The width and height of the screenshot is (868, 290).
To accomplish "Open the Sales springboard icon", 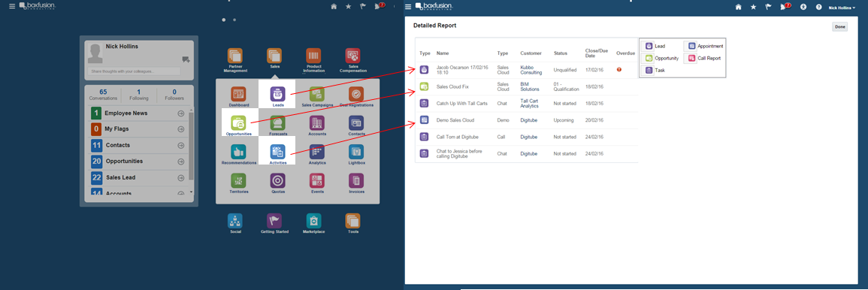I will tap(274, 56).
